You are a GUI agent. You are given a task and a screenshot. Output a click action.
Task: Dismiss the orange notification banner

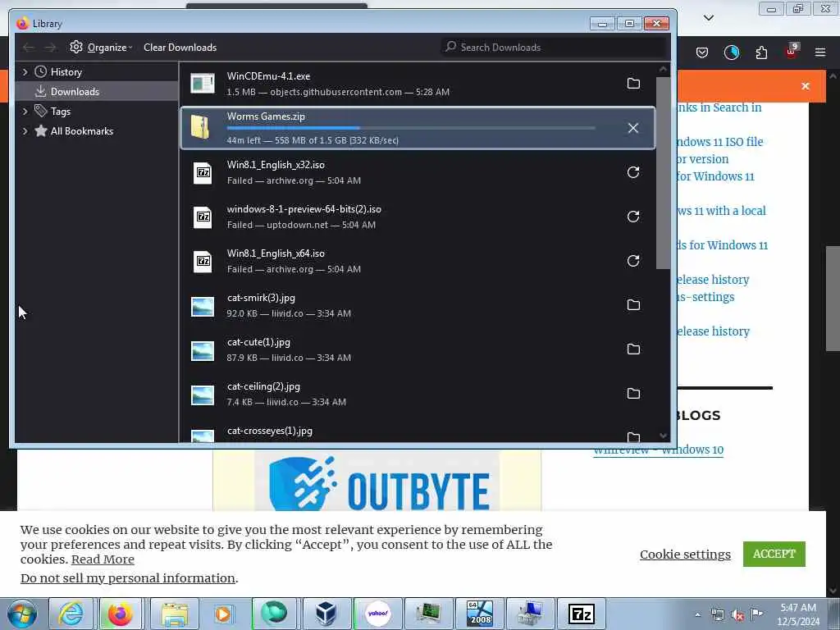pyautogui.click(x=806, y=86)
